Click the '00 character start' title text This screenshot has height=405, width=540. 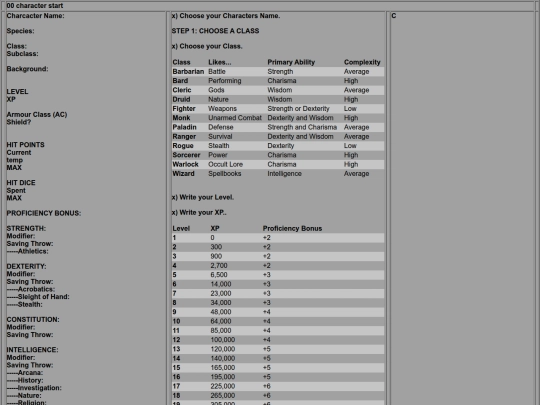[35, 6]
